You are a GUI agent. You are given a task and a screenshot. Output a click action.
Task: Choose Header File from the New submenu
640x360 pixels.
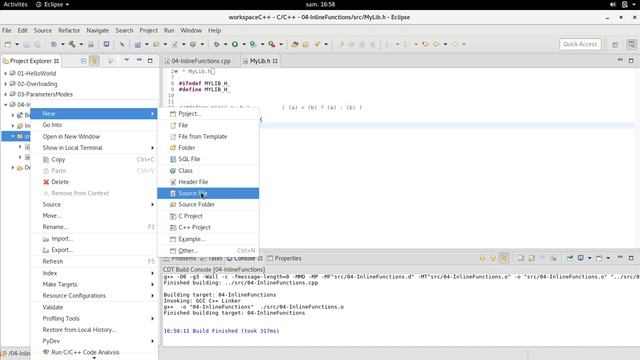[208, 182]
